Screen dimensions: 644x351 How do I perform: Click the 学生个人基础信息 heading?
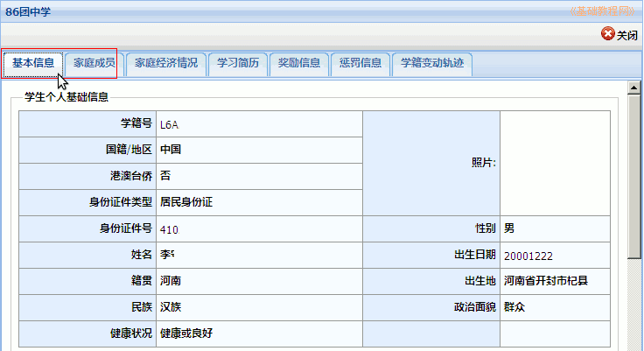(66, 97)
